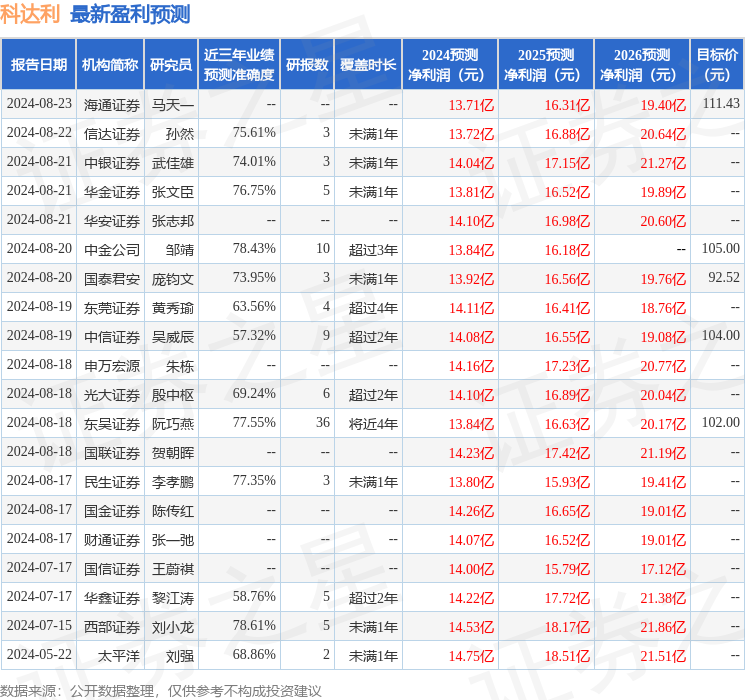
Task: Select the 研究员 column header
Action: point(171,65)
